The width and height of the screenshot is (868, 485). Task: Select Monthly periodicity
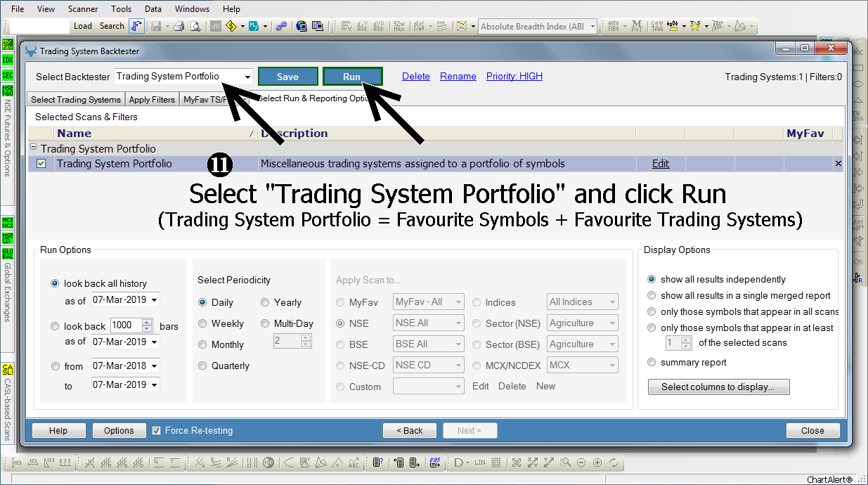tap(202, 344)
